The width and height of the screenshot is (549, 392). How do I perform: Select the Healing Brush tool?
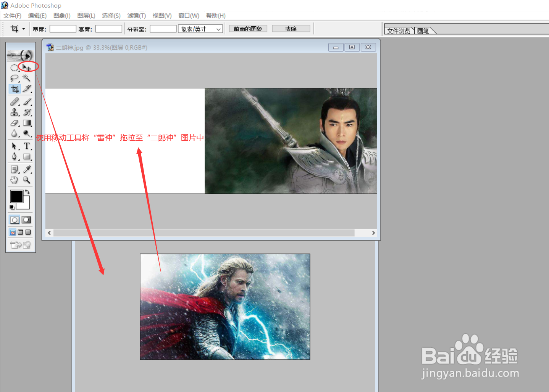[x=15, y=102]
